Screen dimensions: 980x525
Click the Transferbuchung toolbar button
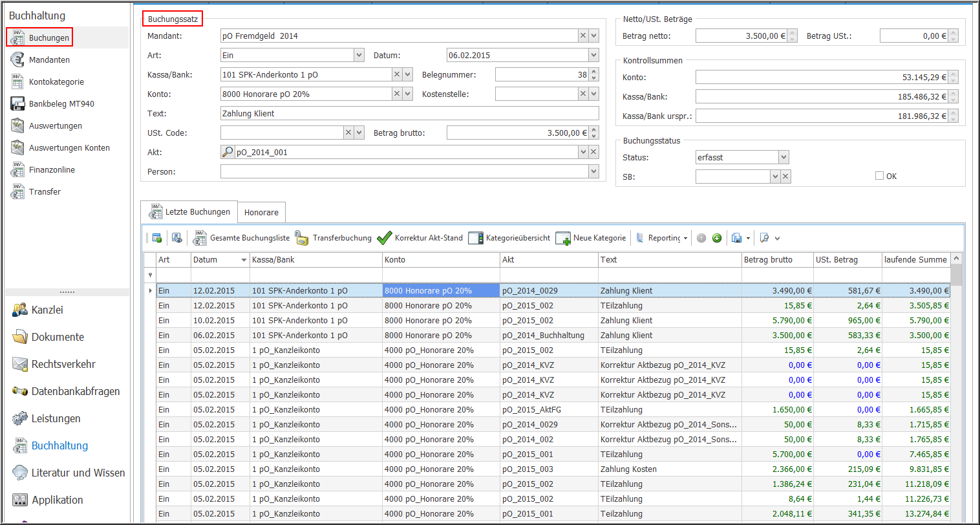tap(341, 238)
